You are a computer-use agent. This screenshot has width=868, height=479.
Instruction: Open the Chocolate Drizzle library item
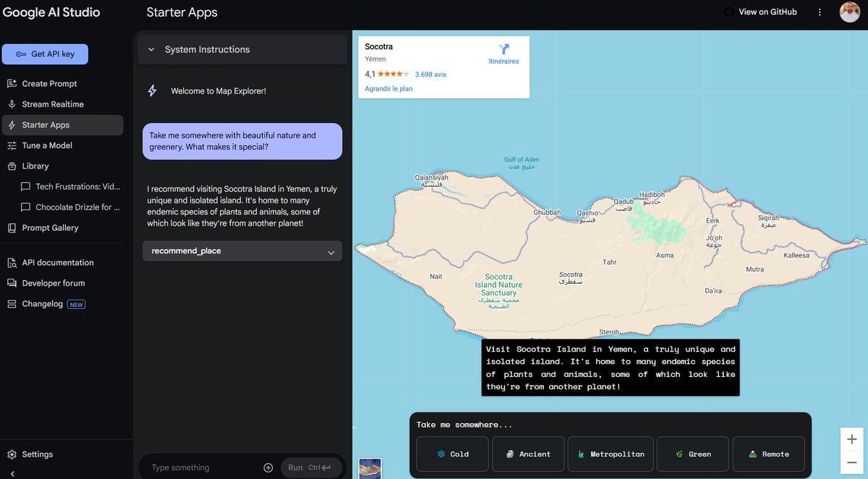pyautogui.click(x=71, y=207)
